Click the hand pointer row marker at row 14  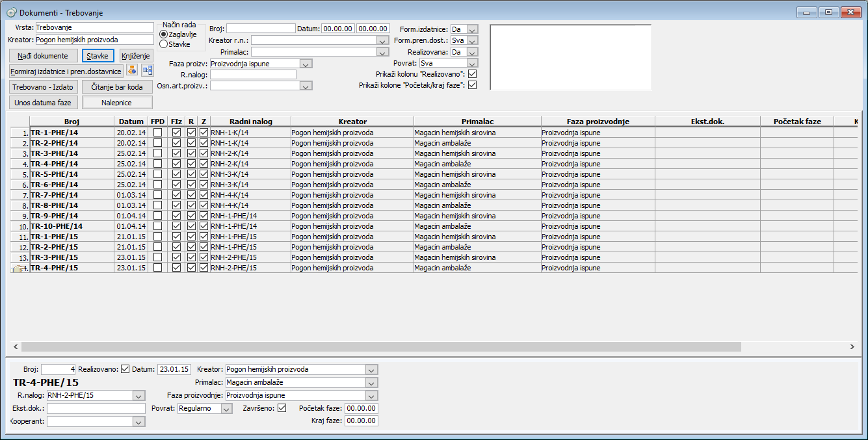[x=18, y=268]
